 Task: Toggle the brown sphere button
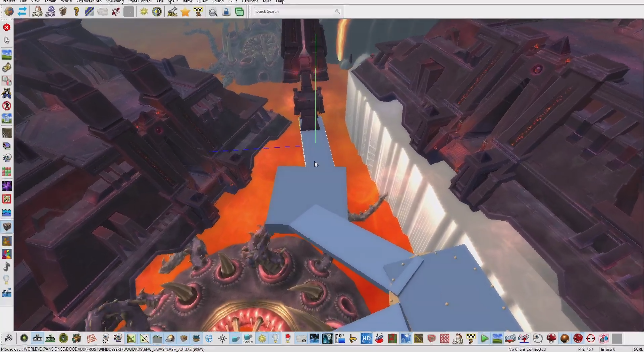[x=565, y=339]
